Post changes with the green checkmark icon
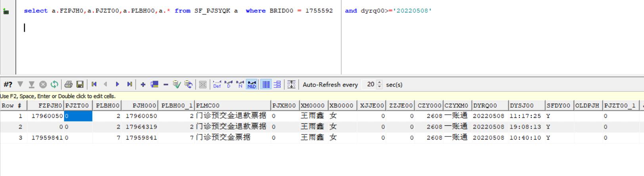 click(177, 85)
